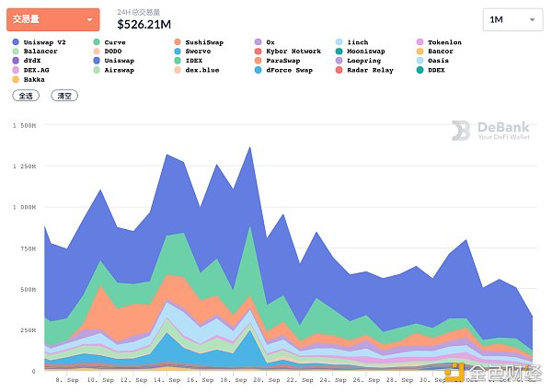552x392 pixels.
Task: Select the DDEX legend label
Action: click(x=436, y=70)
